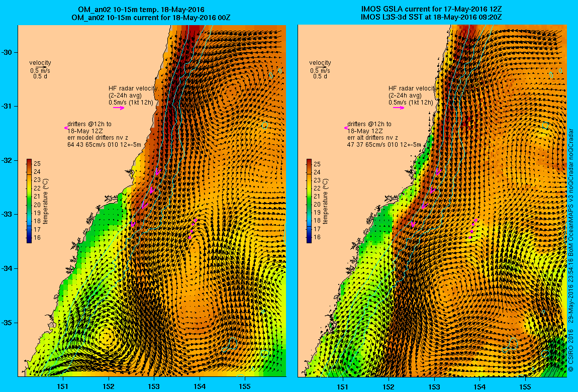Screen dimensions: 578x392
Task: Click the vertical CSIRO copyright text on the right edge
Action: (570, 250)
